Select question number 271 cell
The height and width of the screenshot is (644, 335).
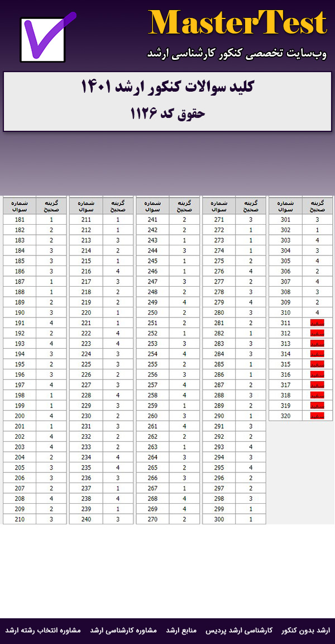[x=219, y=220]
